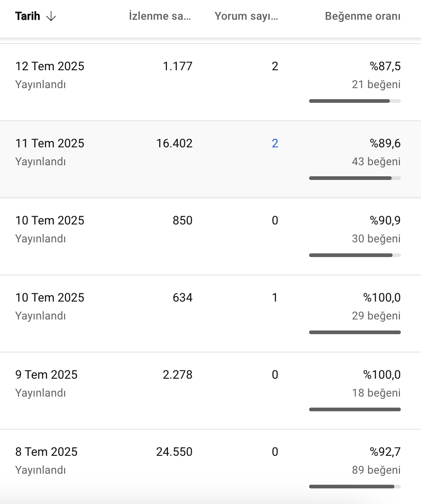Click the like ratio bar for %92,7
Image resolution: width=421 pixels, height=504 pixels.
pos(355,487)
